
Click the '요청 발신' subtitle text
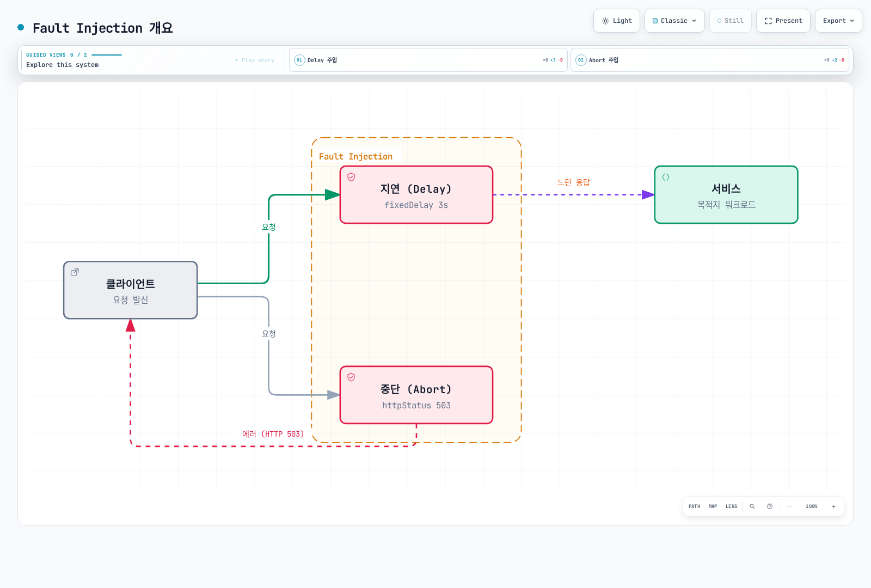pyautogui.click(x=131, y=300)
